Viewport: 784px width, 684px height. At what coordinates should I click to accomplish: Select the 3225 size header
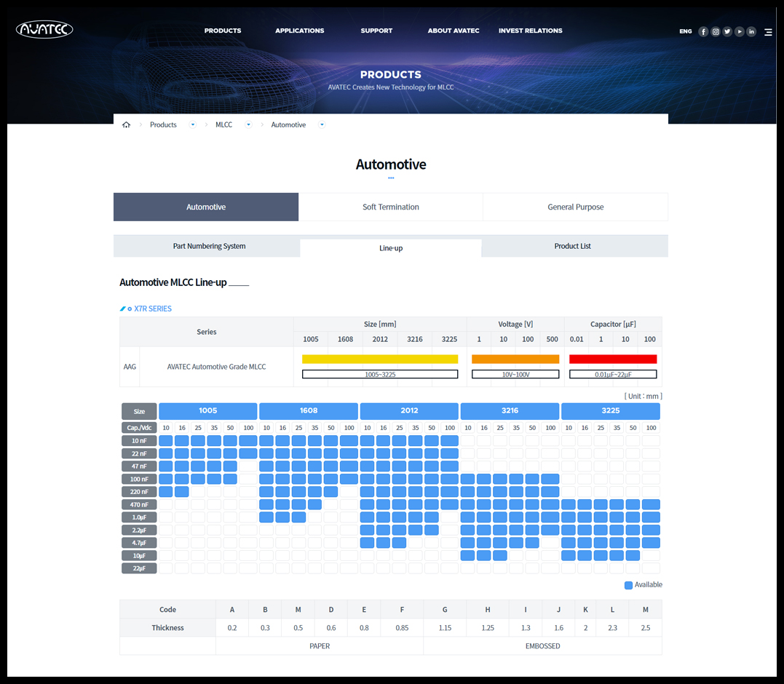pos(611,410)
